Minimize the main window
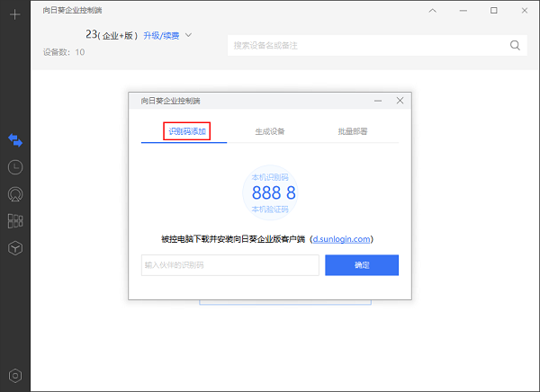Screen dimensions: 540x392 pos(463,11)
